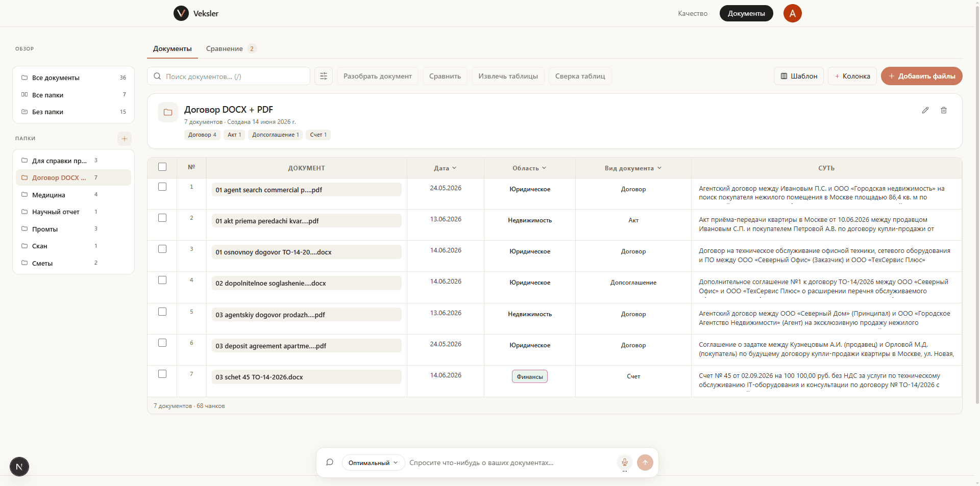Open the user avatar menu
The width and height of the screenshot is (980, 486).
pyautogui.click(x=793, y=13)
